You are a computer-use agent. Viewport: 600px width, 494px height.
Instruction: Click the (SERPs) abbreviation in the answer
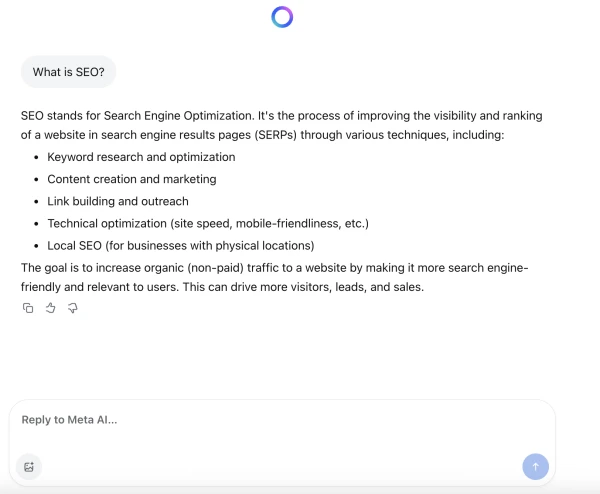pos(276,135)
